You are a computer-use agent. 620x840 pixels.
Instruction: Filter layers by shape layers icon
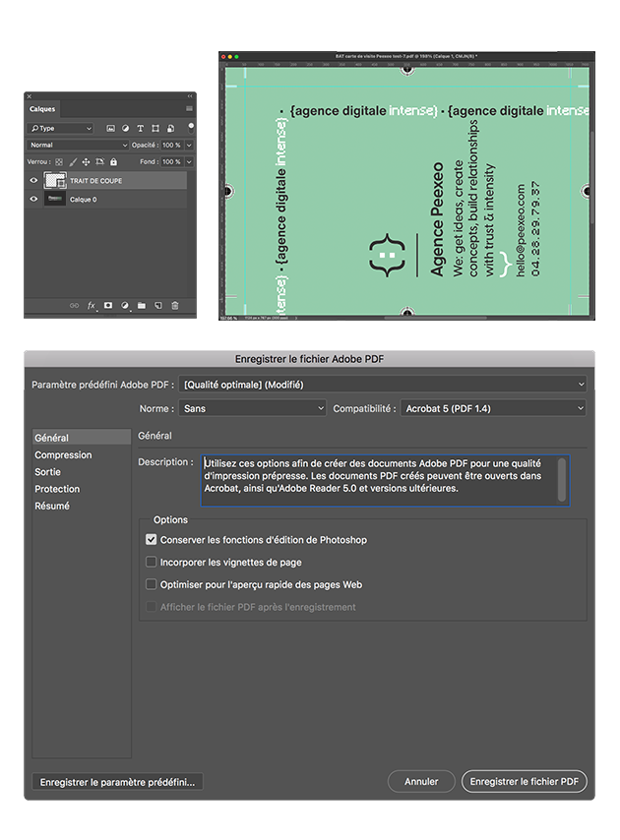[x=155, y=129]
